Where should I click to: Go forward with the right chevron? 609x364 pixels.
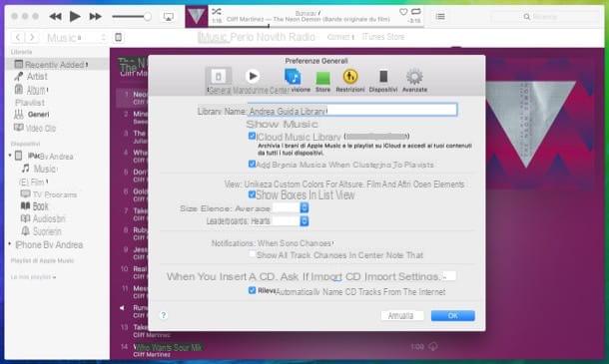pos(32,37)
